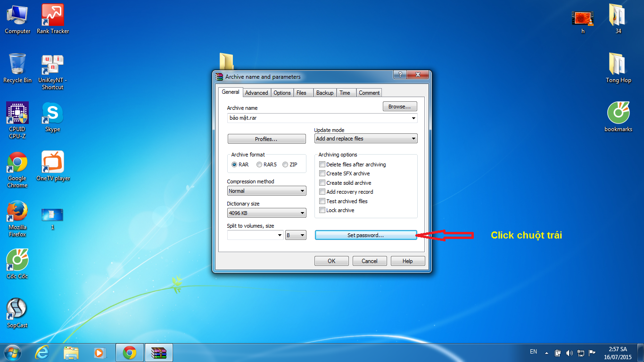
Task: Enable Create SFX archive
Action: [x=345, y=173]
